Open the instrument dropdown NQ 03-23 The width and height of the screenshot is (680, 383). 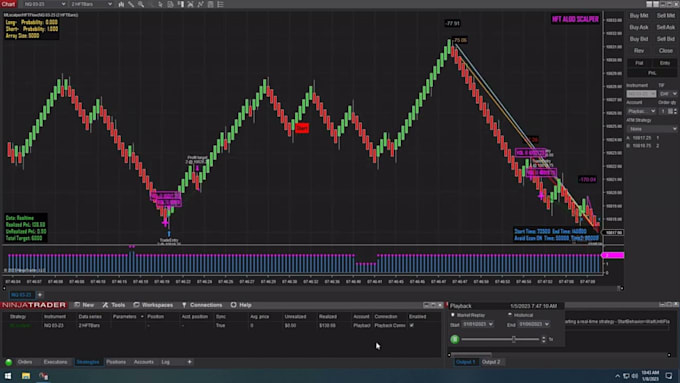(44, 4)
